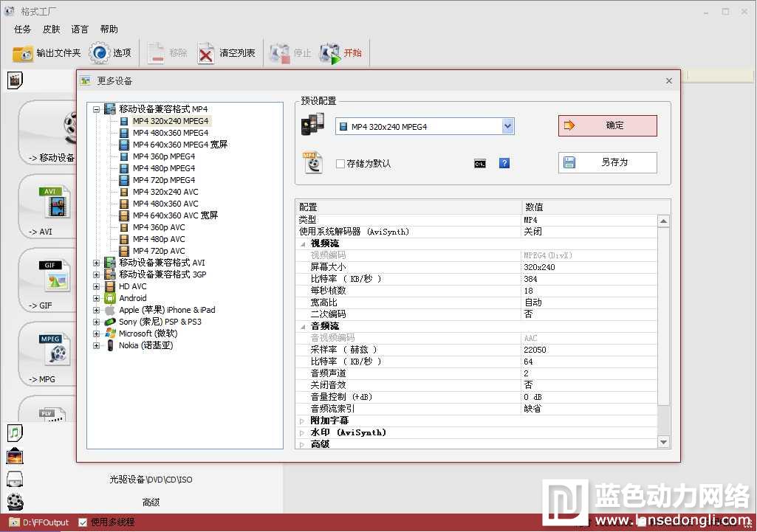The width and height of the screenshot is (757, 532).
Task: Toggle the 使用多线程 checkbox in status bar
Action: (83, 522)
